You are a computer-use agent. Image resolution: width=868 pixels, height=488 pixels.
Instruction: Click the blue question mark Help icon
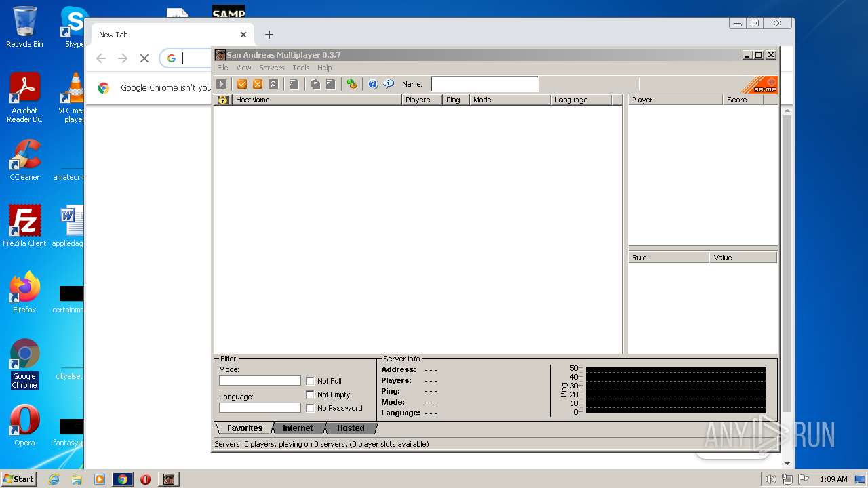pos(373,84)
